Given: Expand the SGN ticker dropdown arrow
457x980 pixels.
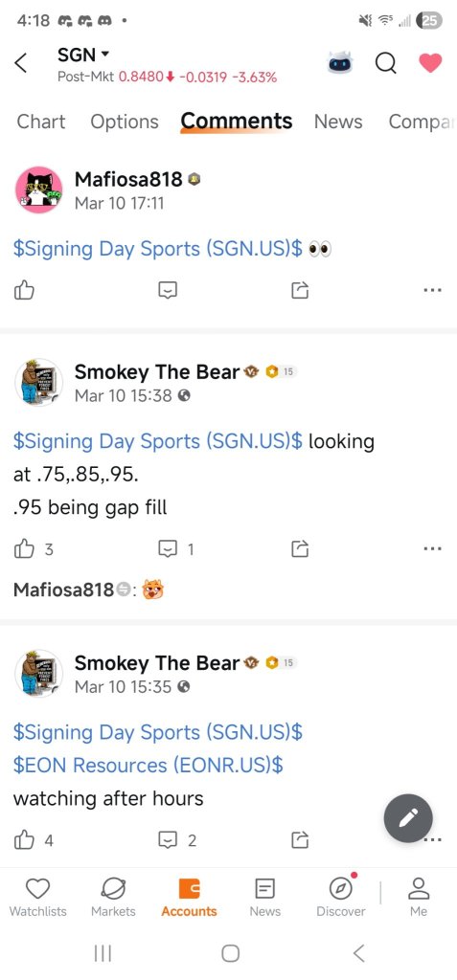Looking at the screenshot, I should (104, 55).
